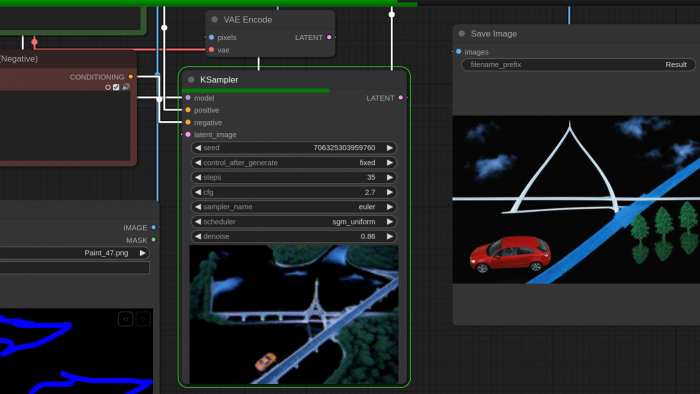Image resolution: width=700 pixels, height=394 pixels.
Task: Select the white reroute dot beside the model input
Action: (x=159, y=99)
